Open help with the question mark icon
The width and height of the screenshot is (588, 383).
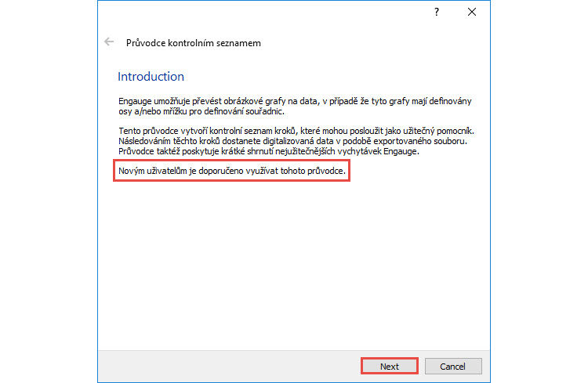(437, 13)
